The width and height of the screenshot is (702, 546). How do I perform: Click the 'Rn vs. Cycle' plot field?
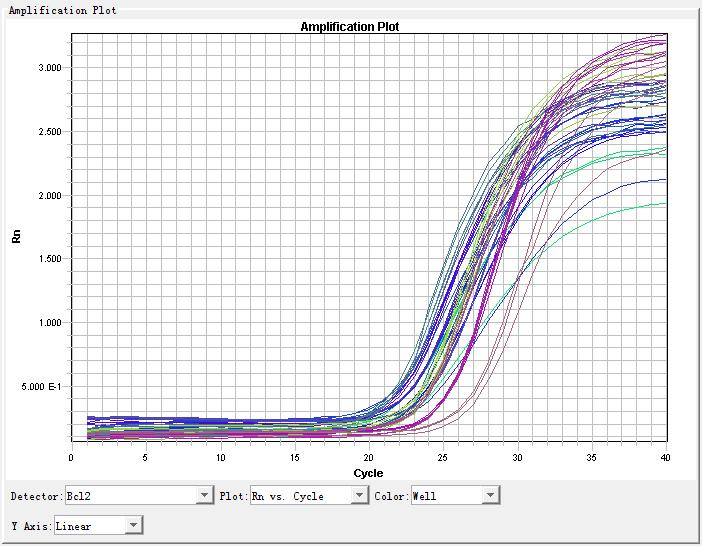pos(300,496)
